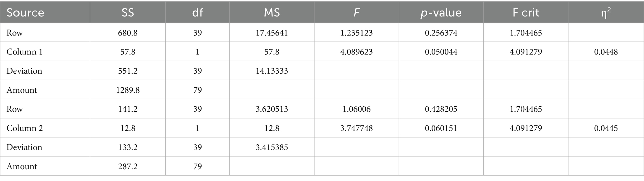The height and width of the screenshot is (181, 644).
Task: Click the total SS value 1289.8
Action: point(128,90)
